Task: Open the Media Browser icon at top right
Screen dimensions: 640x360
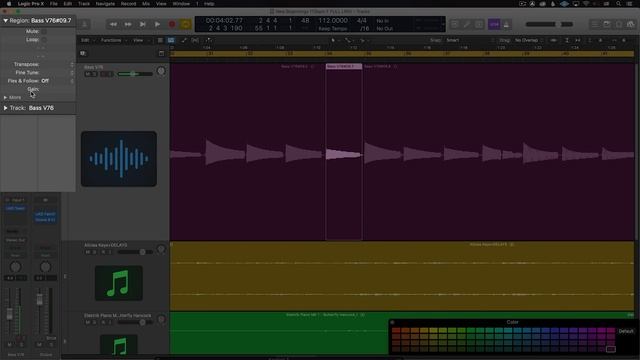Action: (631, 24)
